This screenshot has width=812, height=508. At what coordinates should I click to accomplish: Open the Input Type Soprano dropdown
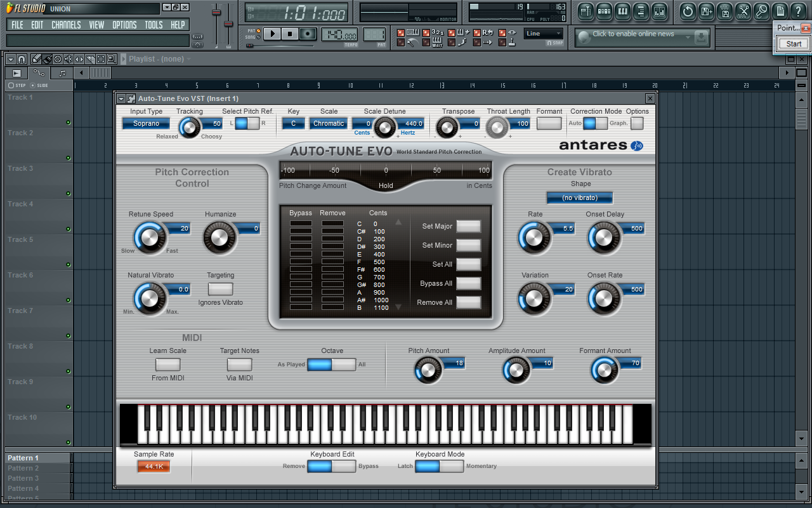tap(146, 124)
